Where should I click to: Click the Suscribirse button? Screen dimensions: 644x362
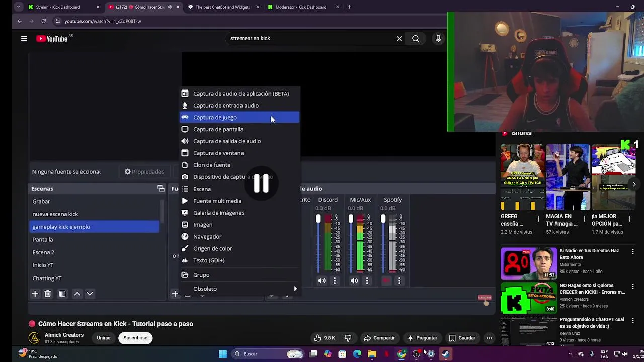135,338
